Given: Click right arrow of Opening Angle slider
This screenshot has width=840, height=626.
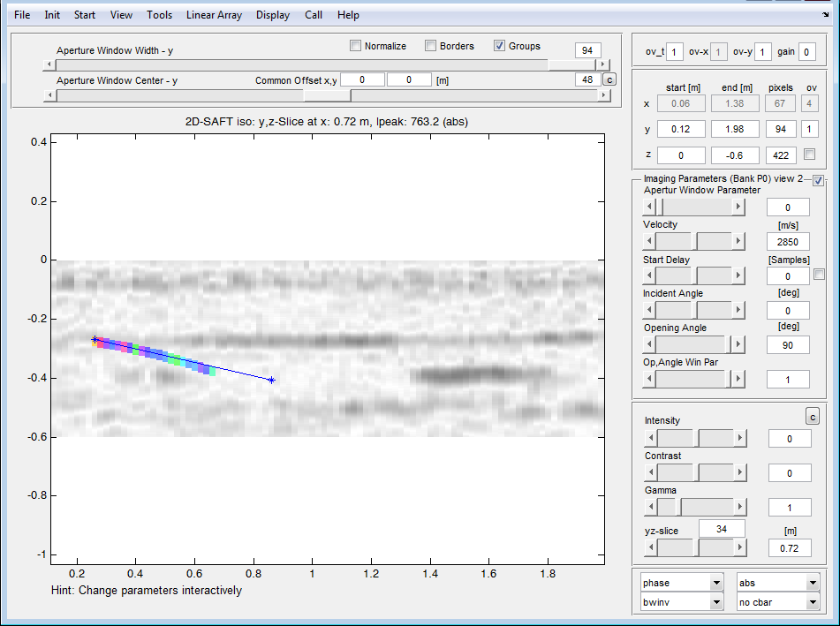Looking at the screenshot, I should (x=738, y=343).
